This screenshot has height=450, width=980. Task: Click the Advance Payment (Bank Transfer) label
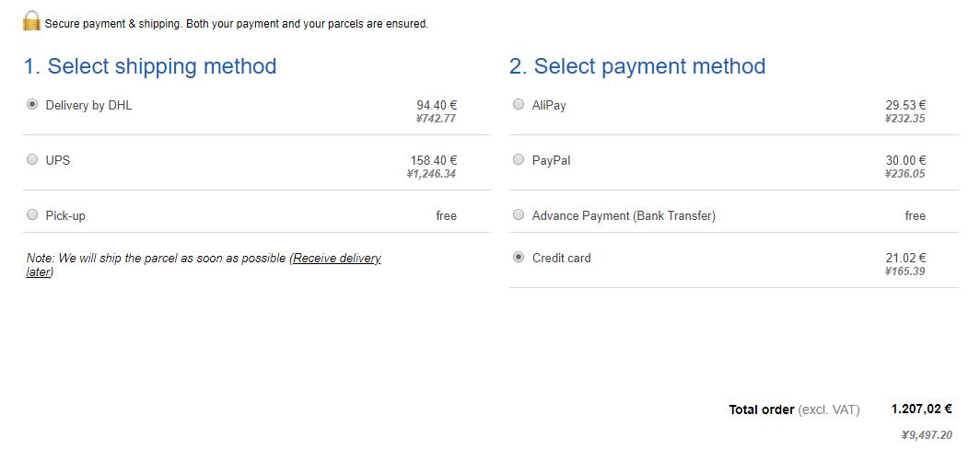(624, 216)
